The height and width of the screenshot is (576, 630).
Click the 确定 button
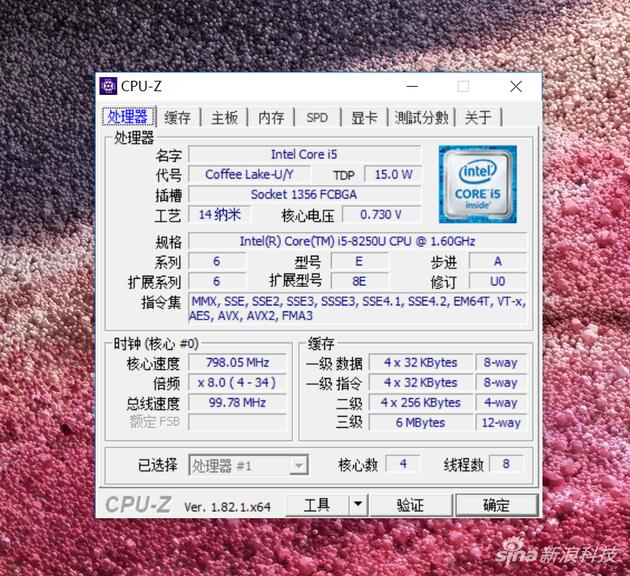[x=496, y=505]
